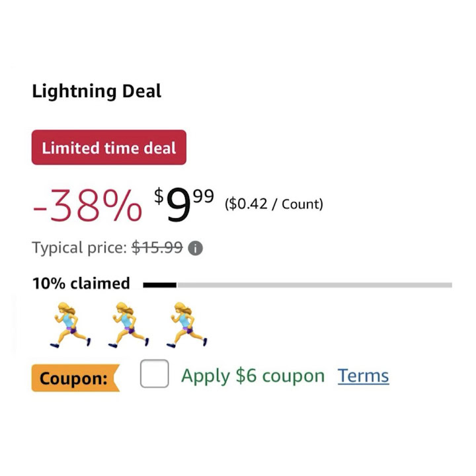Tick the Apply $6 coupon checkbox
This screenshot has width=476, height=476.
tap(154, 374)
